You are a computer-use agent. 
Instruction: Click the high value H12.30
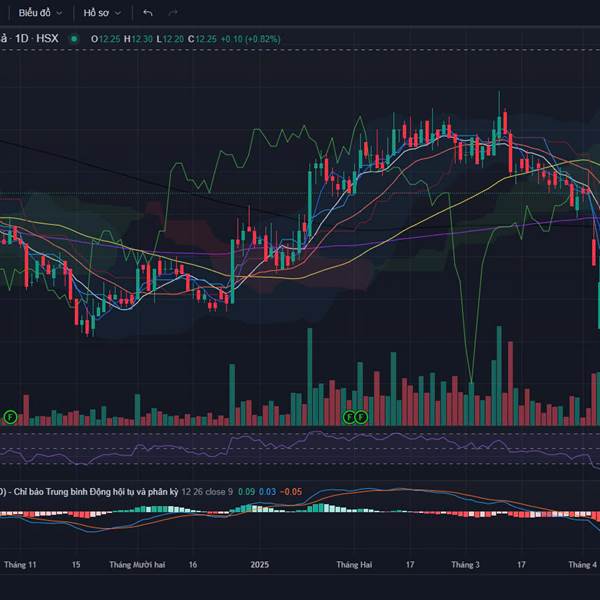(x=138, y=39)
